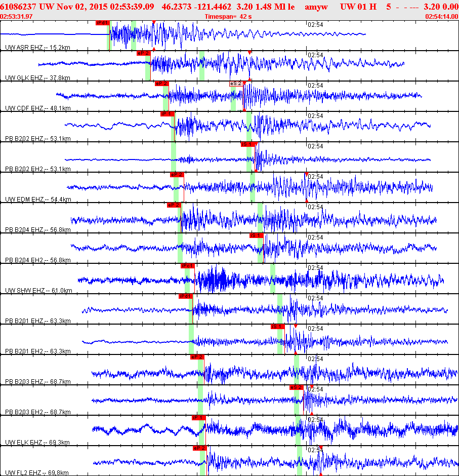This screenshot has width=459, height=476.
Task: Select the eS 2 pick flag on CDF trace
Action: coord(236,84)
